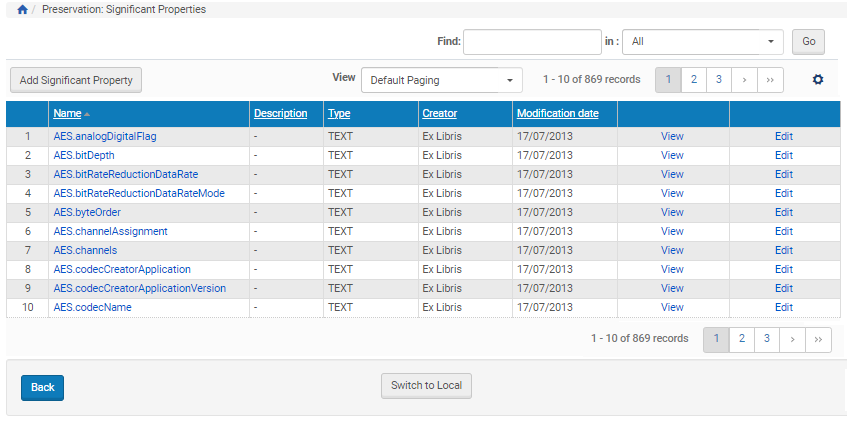Viewport: 847px width, 431px height.
Task: Click inside the Find text field
Action: tap(531, 42)
